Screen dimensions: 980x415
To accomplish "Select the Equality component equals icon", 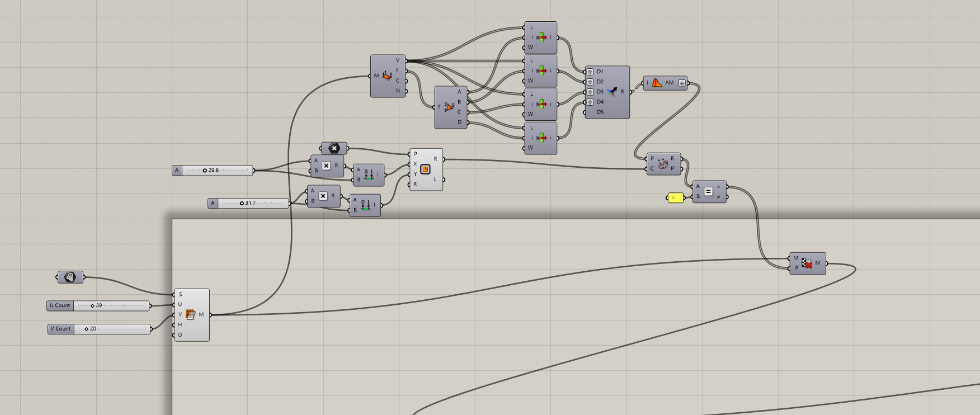I will pos(708,191).
